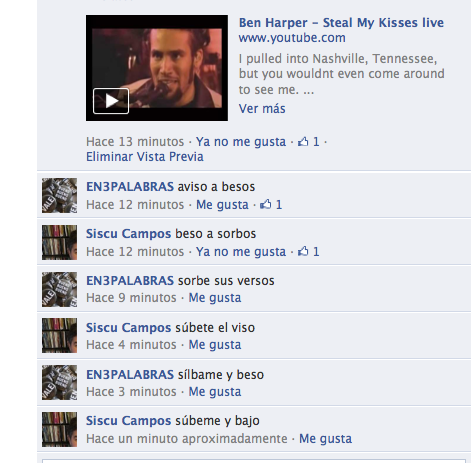475x463 pixels.
Task: Play the Ben Harper video thumbnail
Action: click(x=157, y=68)
